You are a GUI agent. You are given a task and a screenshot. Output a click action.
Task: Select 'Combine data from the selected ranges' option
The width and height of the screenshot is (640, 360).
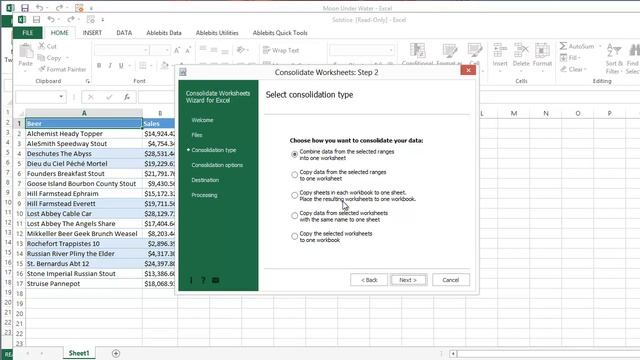pos(294,154)
